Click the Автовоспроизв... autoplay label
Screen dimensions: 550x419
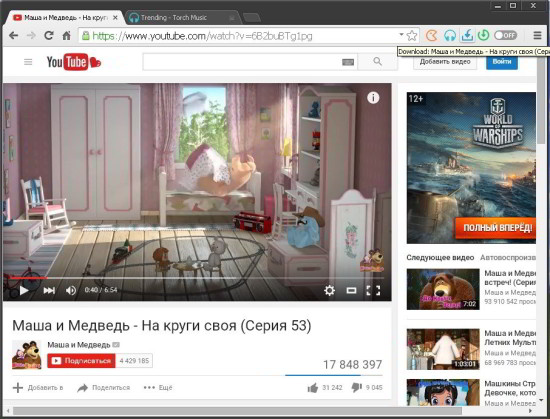(x=508, y=257)
